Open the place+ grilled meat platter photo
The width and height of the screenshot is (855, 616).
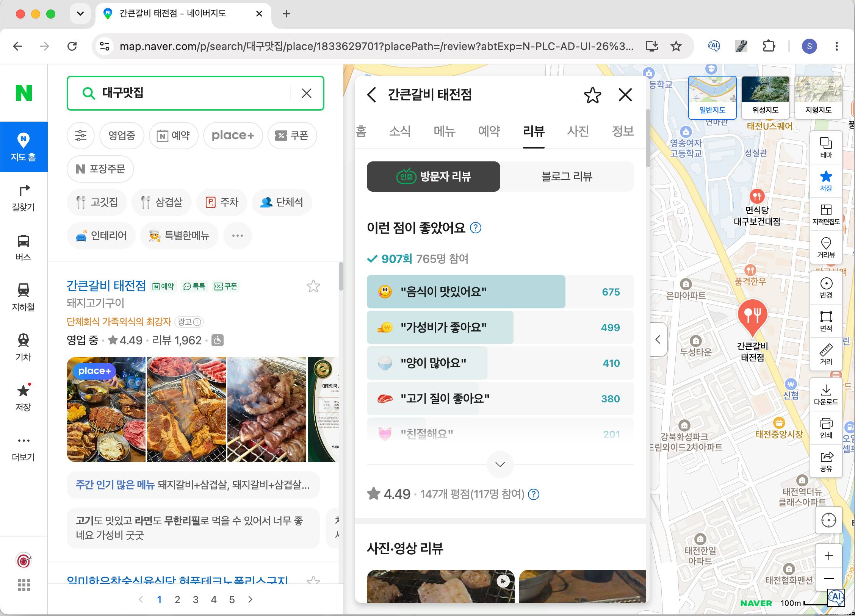tap(106, 410)
